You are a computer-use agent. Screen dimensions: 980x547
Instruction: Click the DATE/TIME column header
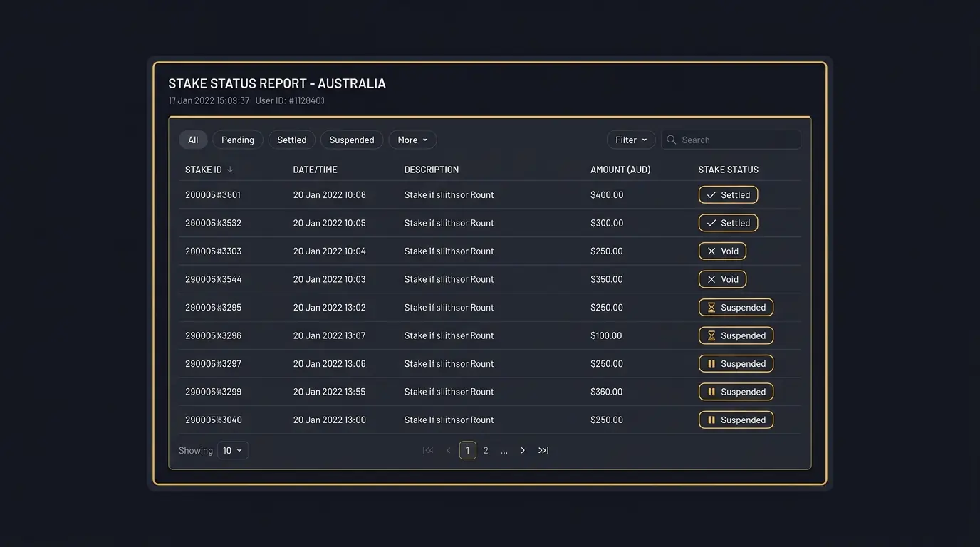(316, 170)
